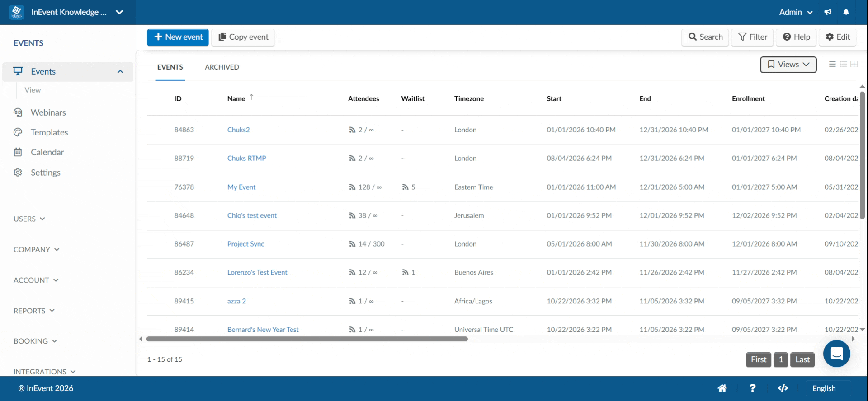Viewport: 868px width, 401px height.
Task: Collapse the Events sidebar menu
Action: click(x=120, y=72)
